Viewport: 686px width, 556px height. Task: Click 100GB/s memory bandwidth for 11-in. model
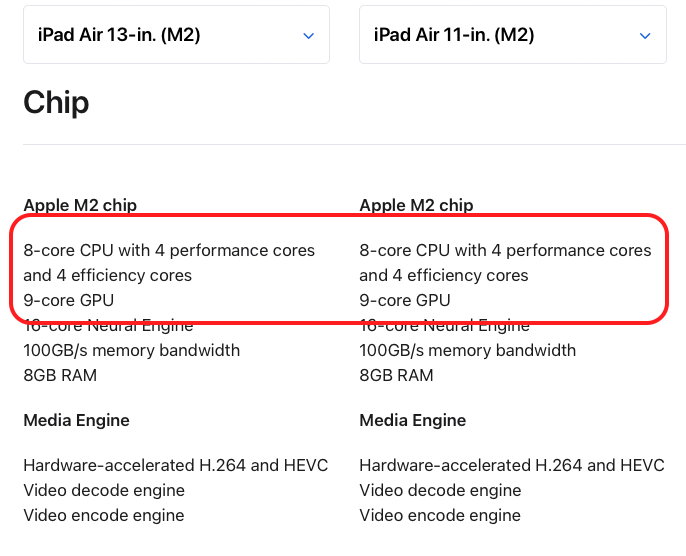pos(468,350)
